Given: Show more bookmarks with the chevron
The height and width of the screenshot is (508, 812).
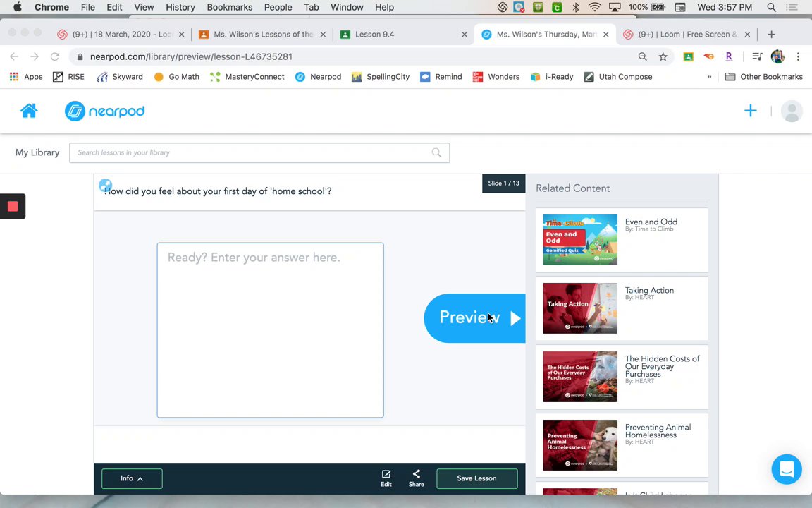Looking at the screenshot, I should [x=709, y=77].
